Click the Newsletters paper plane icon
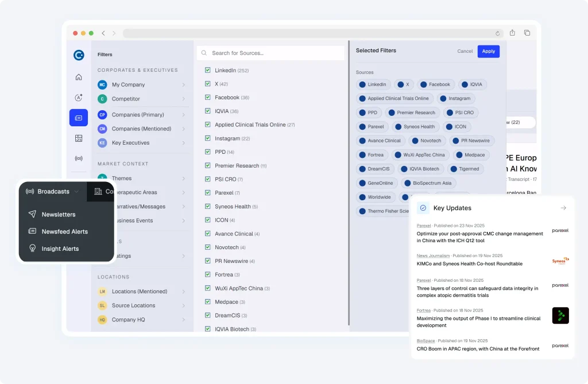 tap(32, 214)
